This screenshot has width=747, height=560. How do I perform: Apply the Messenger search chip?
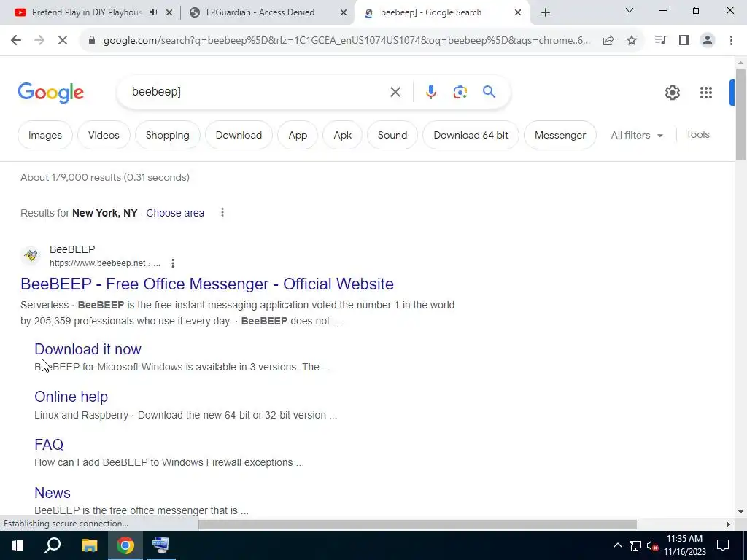[x=560, y=135]
